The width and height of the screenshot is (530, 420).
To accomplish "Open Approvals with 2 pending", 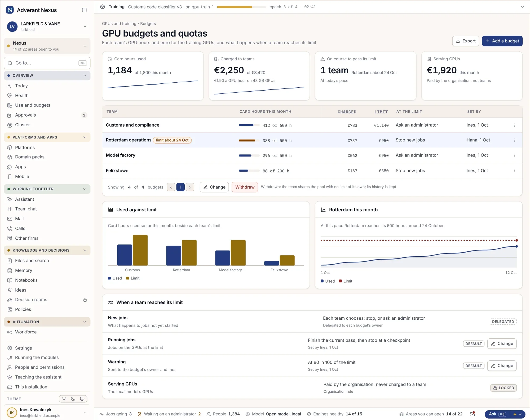I will 47,115.
